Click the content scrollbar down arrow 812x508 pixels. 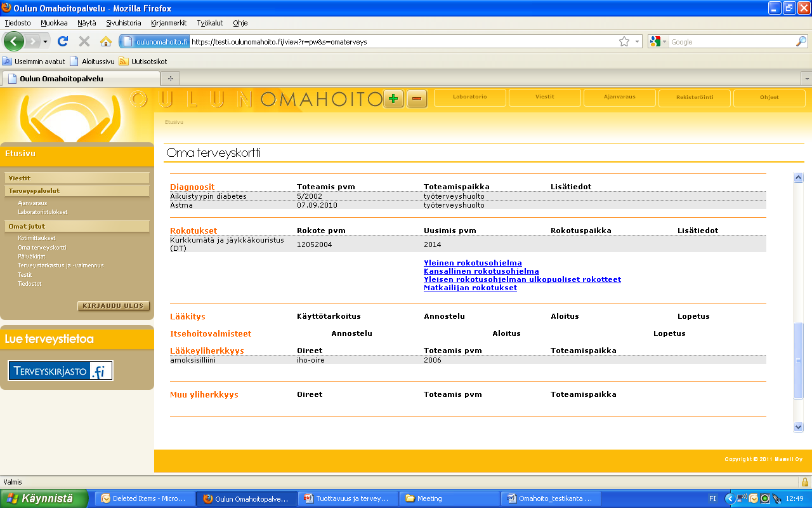pyautogui.click(x=799, y=427)
